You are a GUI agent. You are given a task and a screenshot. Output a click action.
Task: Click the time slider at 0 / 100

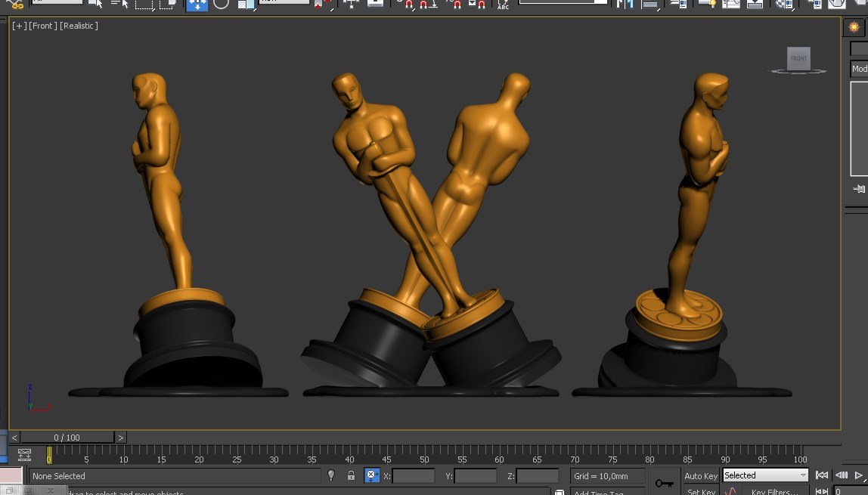point(67,438)
